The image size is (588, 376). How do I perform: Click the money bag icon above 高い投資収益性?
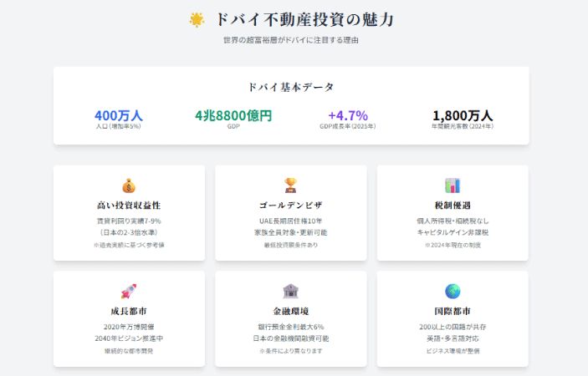tap(129, 185)
